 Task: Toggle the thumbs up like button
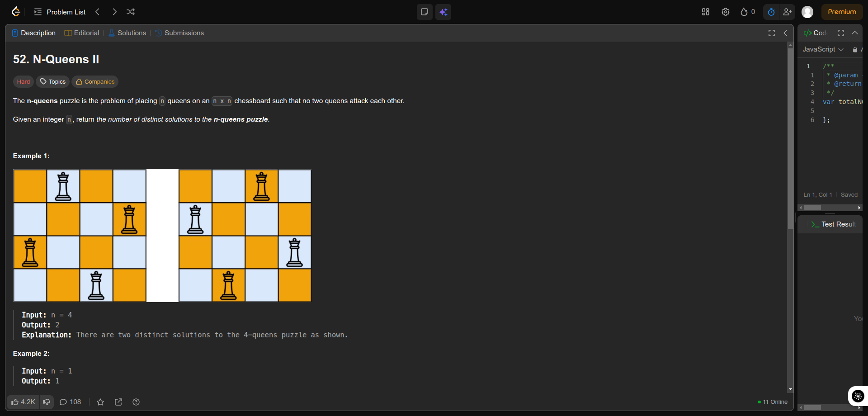(x=23, y=402)
